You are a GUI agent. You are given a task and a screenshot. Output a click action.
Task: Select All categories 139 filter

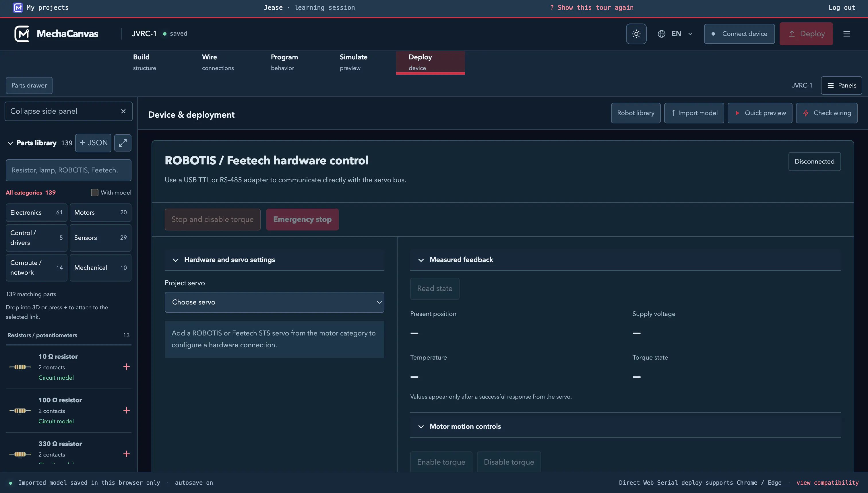(30, 192)
